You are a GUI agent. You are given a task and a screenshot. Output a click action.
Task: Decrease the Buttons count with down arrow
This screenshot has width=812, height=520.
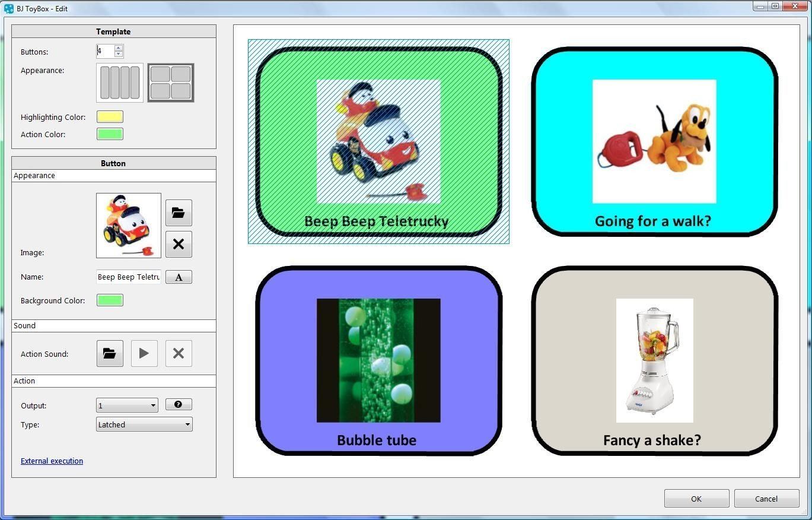[x=119, y=54]
